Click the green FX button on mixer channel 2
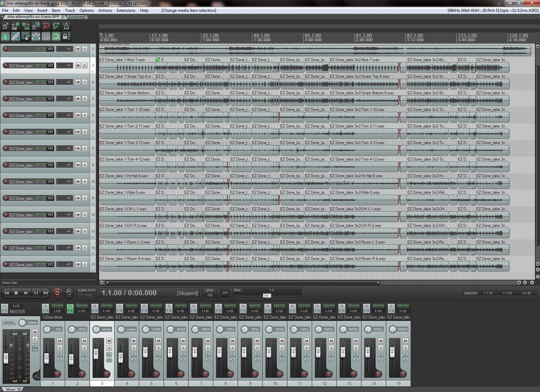This screenshot has height=392, width=540. (x=70, y=310)
